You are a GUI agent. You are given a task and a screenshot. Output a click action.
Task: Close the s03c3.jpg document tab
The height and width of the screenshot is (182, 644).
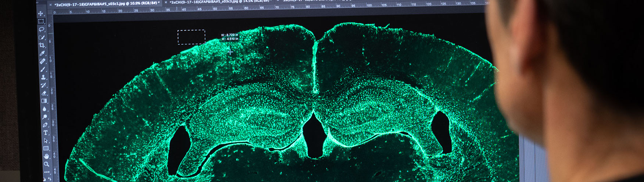tap(166, 3)
